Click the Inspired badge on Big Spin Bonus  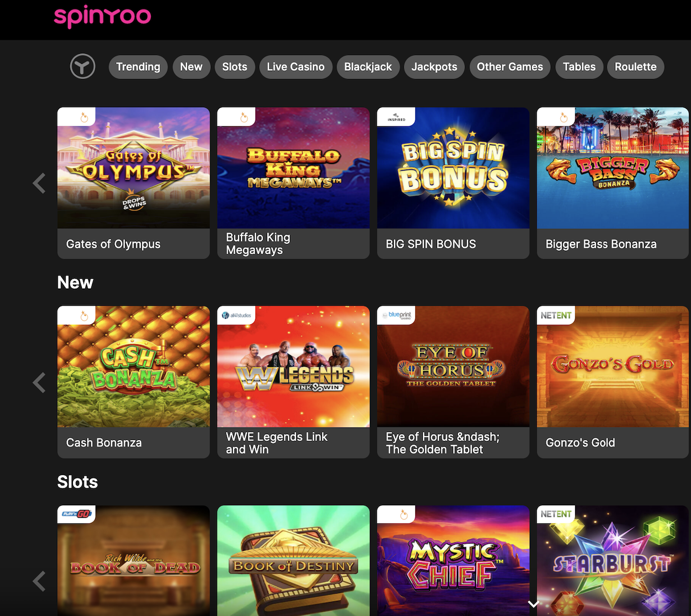[x=396, y=117]
